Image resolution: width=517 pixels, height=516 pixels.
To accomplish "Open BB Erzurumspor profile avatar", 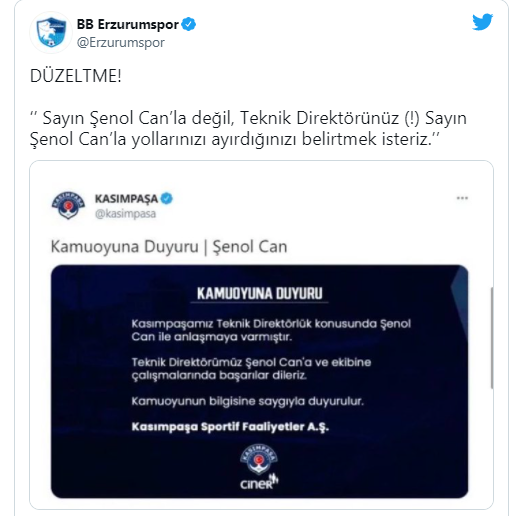I will click(51, 32).
